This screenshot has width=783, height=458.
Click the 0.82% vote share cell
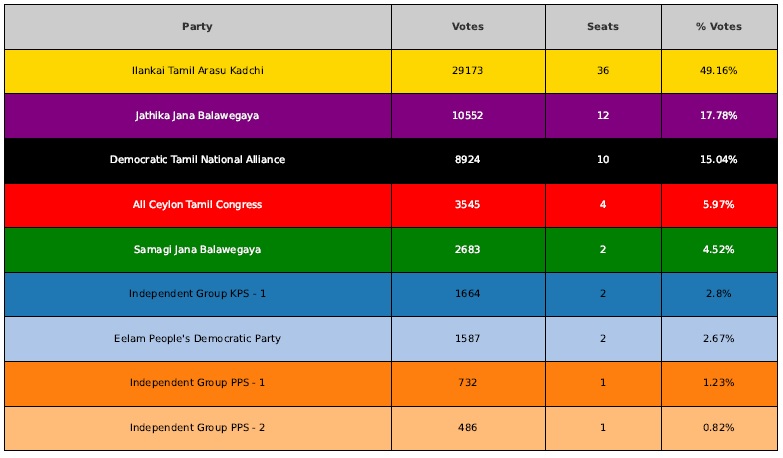(x=719, y=428)
